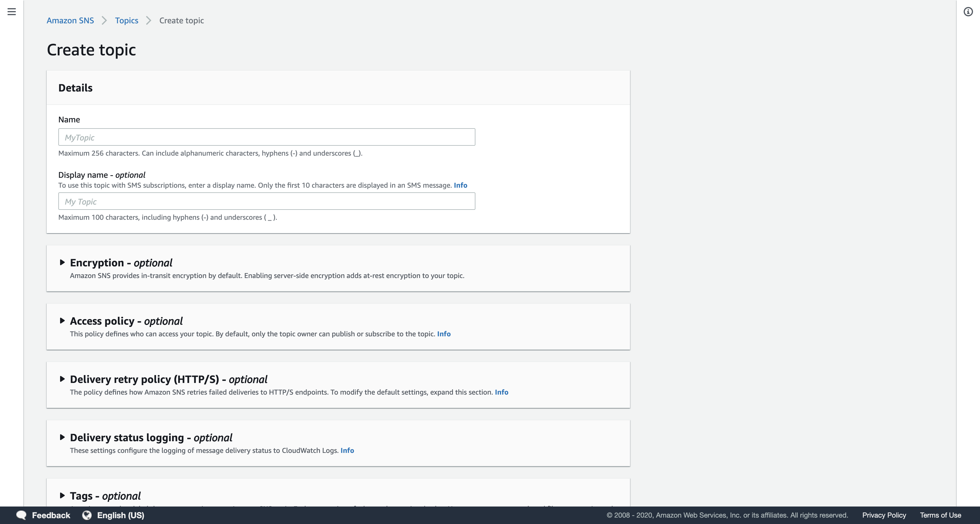Expand the Access policy section
This screenshot has width=980, height=524.
pyautogui.click(x=62, y=321)
